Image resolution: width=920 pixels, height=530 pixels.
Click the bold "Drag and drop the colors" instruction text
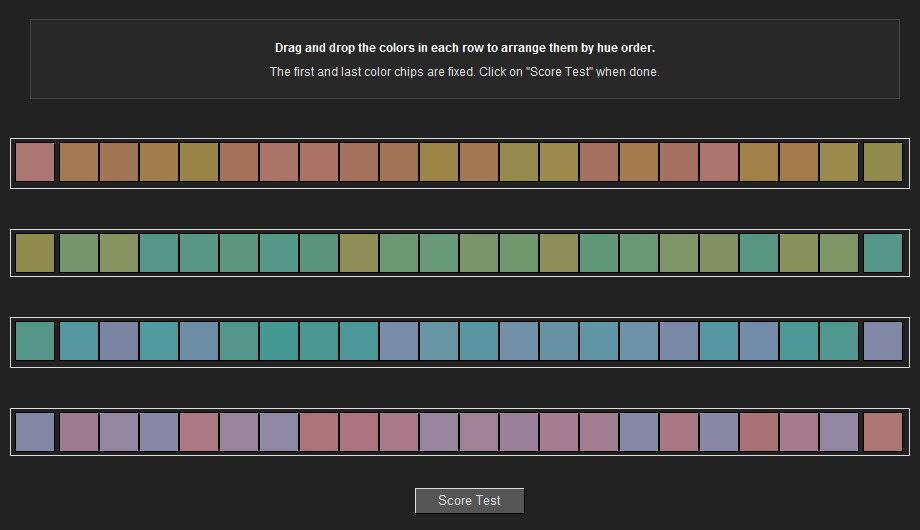pos(465,48)
